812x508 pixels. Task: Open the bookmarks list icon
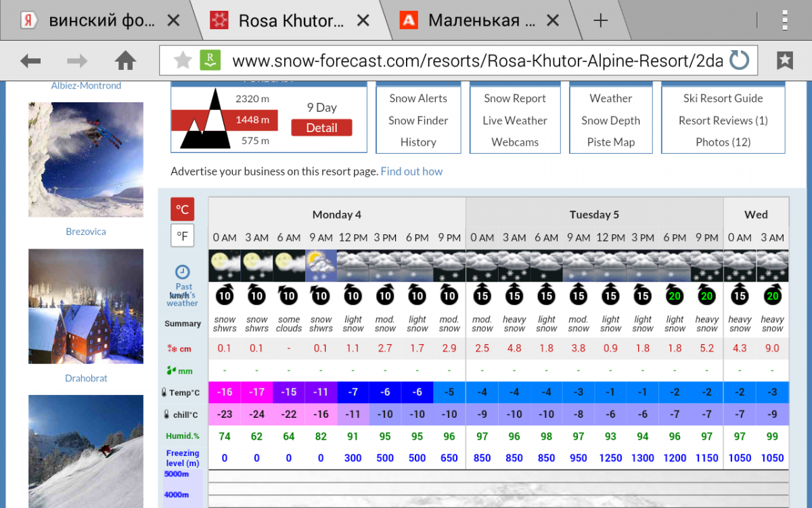coord(784,61)
